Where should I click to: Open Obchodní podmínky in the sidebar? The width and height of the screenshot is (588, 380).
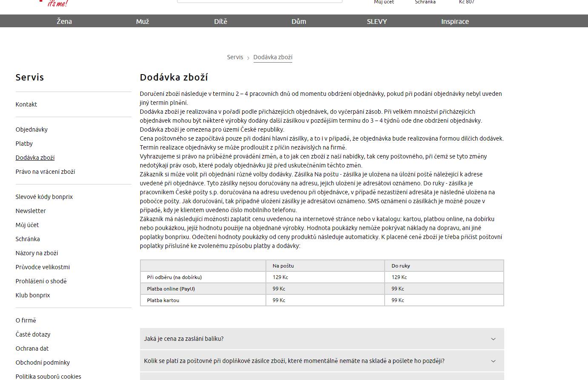click(43, 363)
